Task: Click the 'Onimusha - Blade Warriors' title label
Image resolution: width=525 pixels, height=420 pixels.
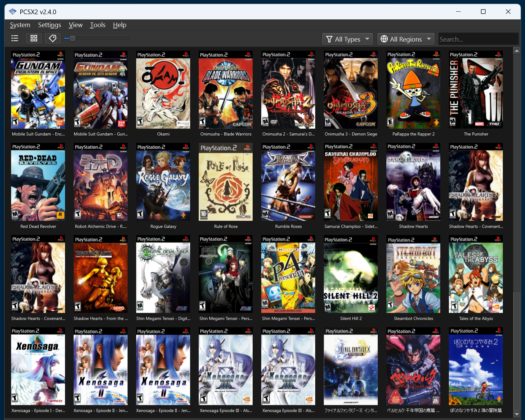Action: [x=226, y=134]
